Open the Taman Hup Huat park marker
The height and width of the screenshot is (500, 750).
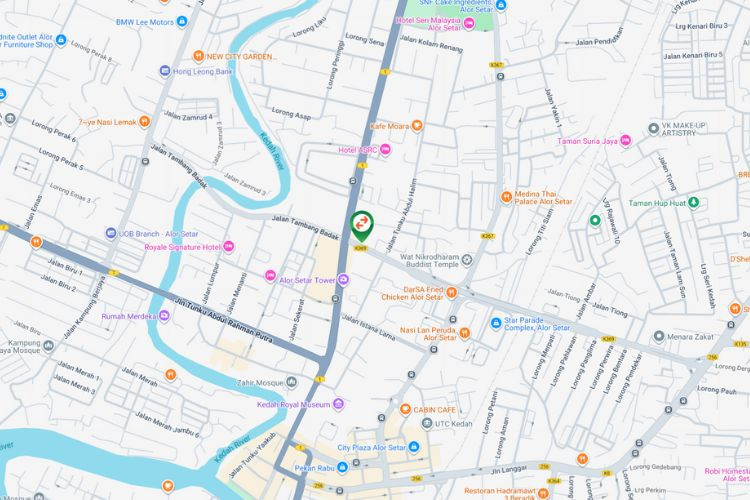click(694, 202)
